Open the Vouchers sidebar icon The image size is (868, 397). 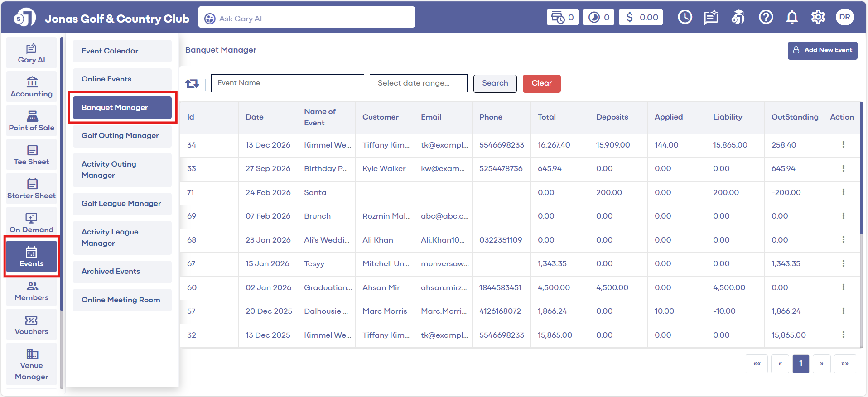click(32, 325)
